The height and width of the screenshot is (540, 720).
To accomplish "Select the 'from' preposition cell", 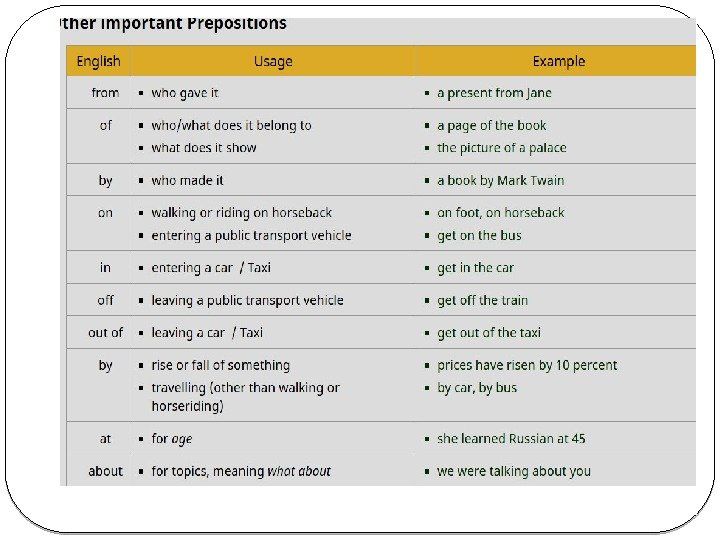I will tap(105, 93).
